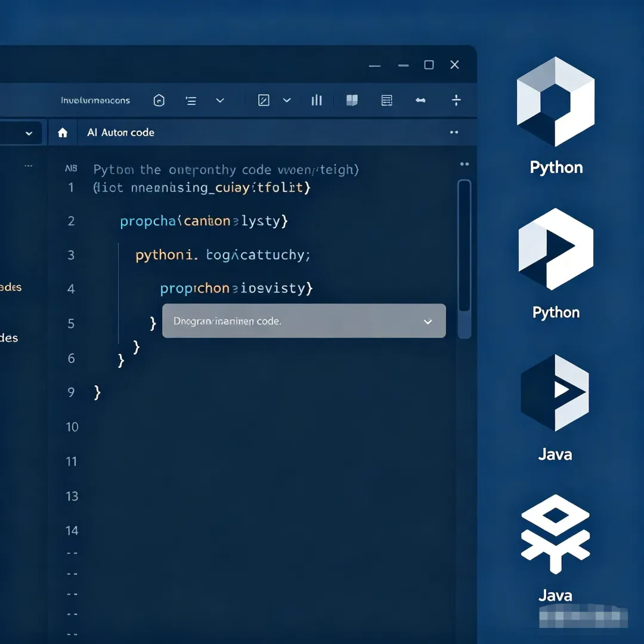644x644 pixels.
Task: Click the comment line starting 'Pytbon the'
Action: tap(226, 169)
